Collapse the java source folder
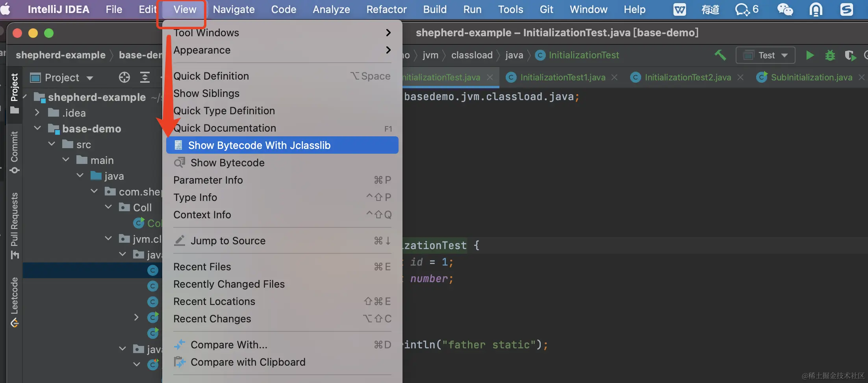Image resolution: width=868 pixels, height=383 pixels. 80,176
